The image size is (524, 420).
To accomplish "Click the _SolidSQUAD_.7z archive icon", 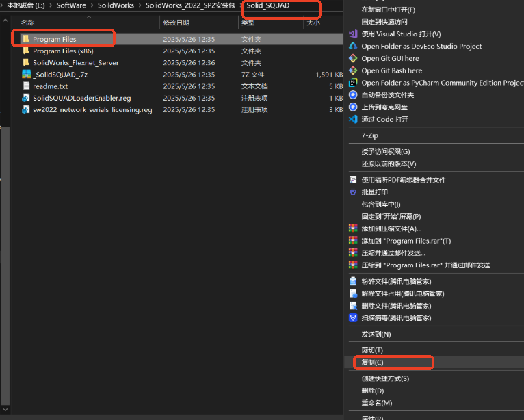I will [26, 74].
